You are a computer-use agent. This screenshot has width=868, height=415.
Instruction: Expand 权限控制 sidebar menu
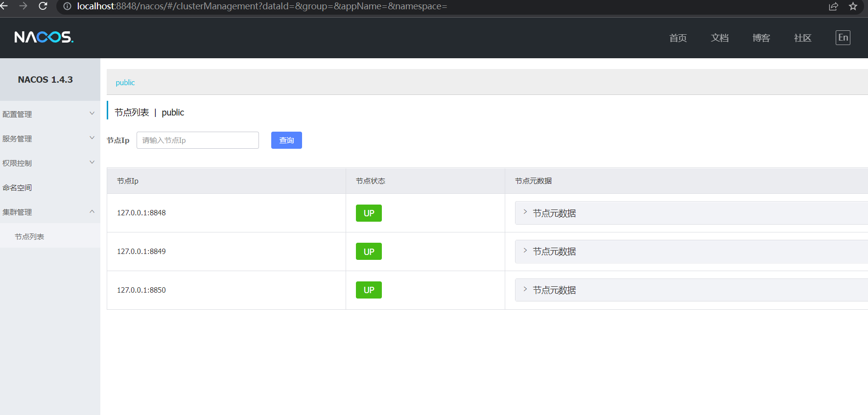coord(50,163)
